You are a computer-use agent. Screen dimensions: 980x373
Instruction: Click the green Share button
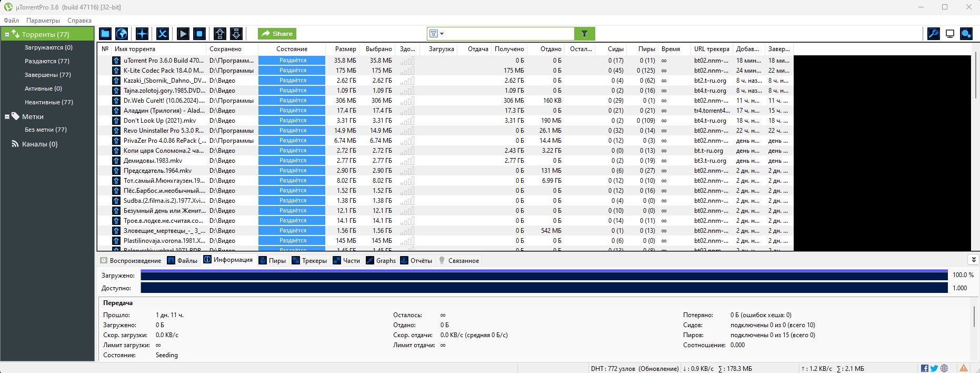[x=277, y=34]
